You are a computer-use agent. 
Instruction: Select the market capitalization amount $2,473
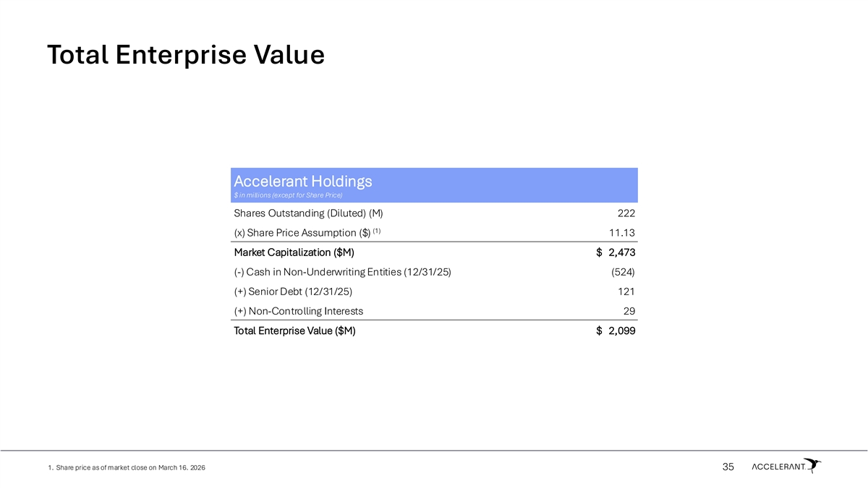coord(616,252)
